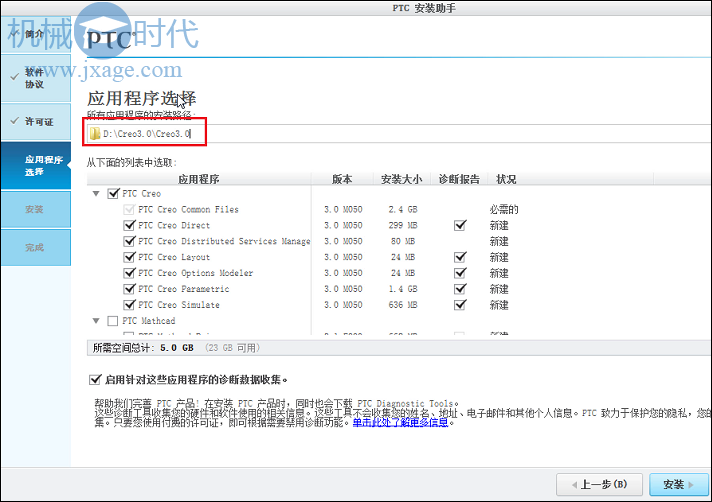Select the PTC Creo Parametric row label
The height and width of the screenshot is (502, 712).
[183, 289]
